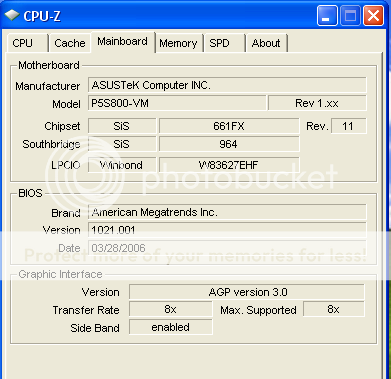
Task: Maximize the CPU-Z window
Action: point(350,15)
